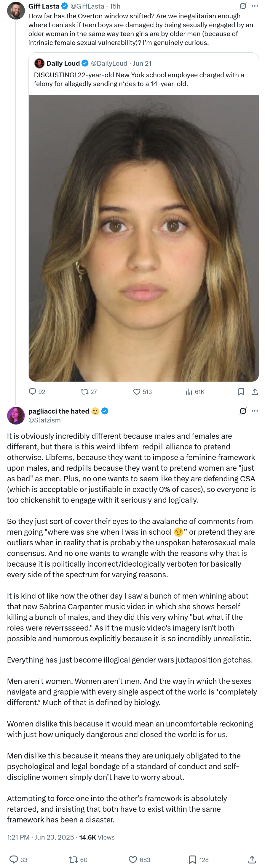Repost pagliacci's post with 60 reposts
The height and width of the screenshot is (868, 265).
tap(73, 859)
